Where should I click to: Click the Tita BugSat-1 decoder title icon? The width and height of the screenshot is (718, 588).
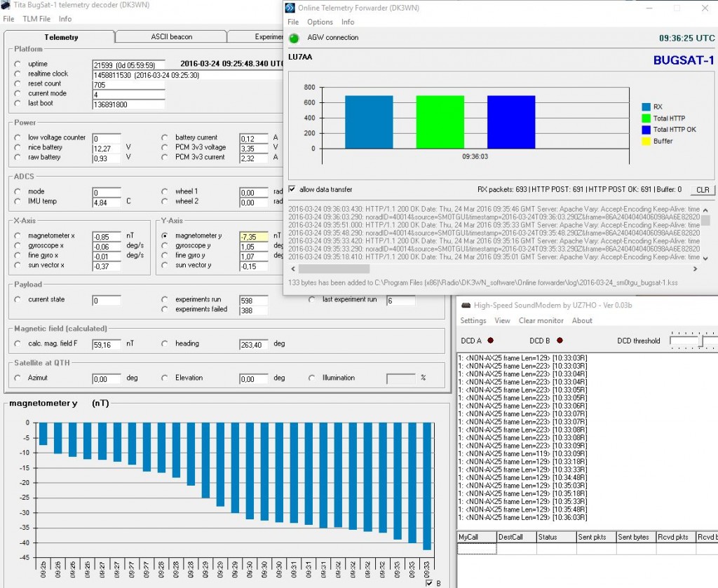coord(6,5)
